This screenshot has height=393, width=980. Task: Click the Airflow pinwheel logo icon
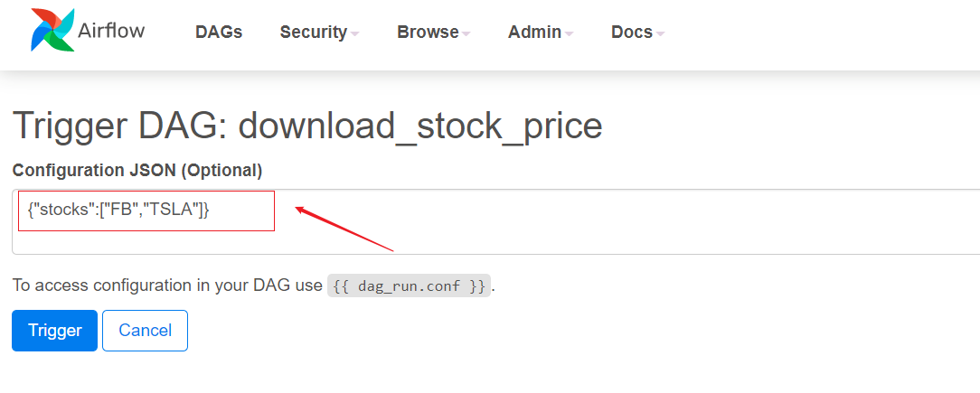pyautogui.click(x=52, y=30)
